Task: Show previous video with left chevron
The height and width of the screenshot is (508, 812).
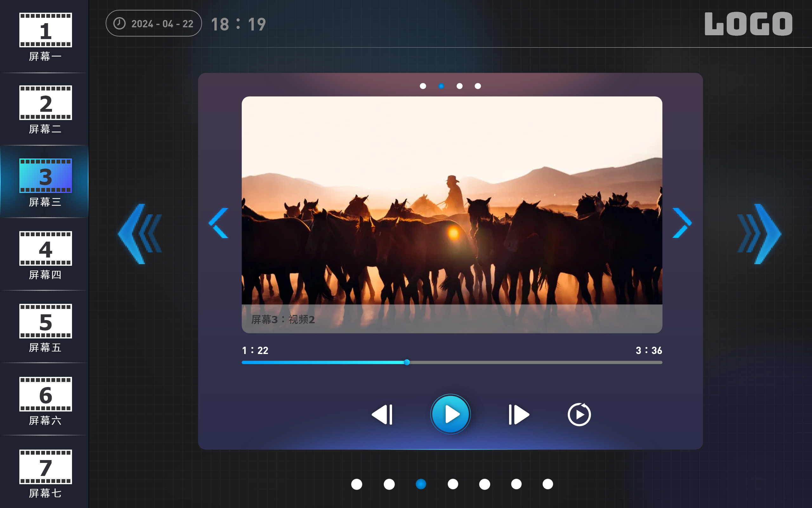Action: (219, 223)
